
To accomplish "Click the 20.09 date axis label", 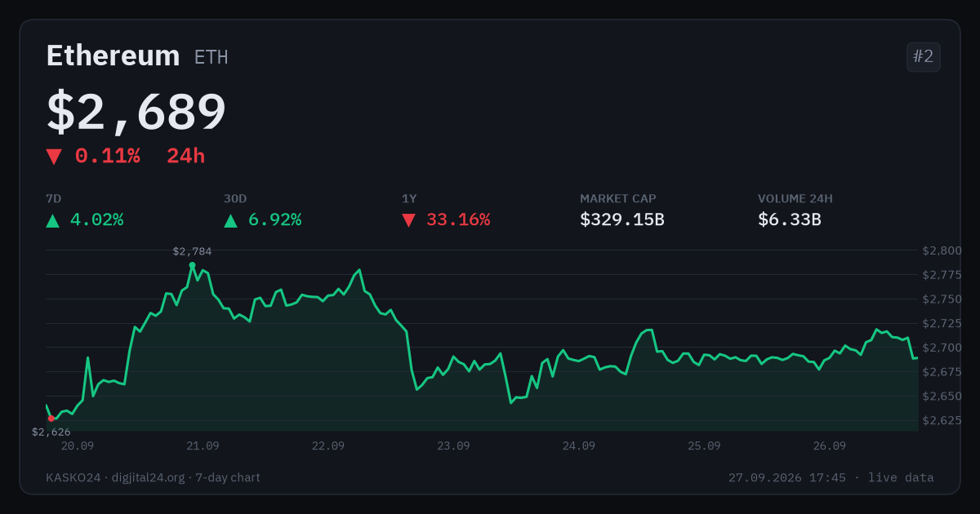I will click(78, 446).
